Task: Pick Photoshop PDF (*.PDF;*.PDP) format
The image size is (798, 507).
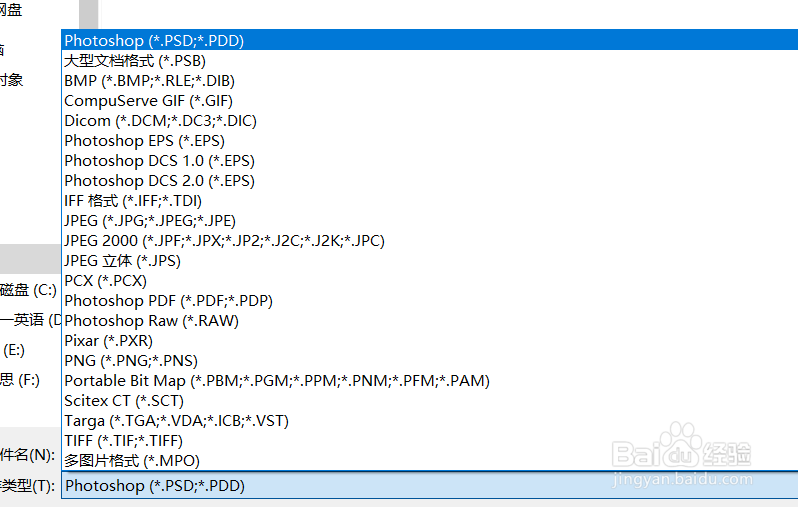Action: (430, 300)
